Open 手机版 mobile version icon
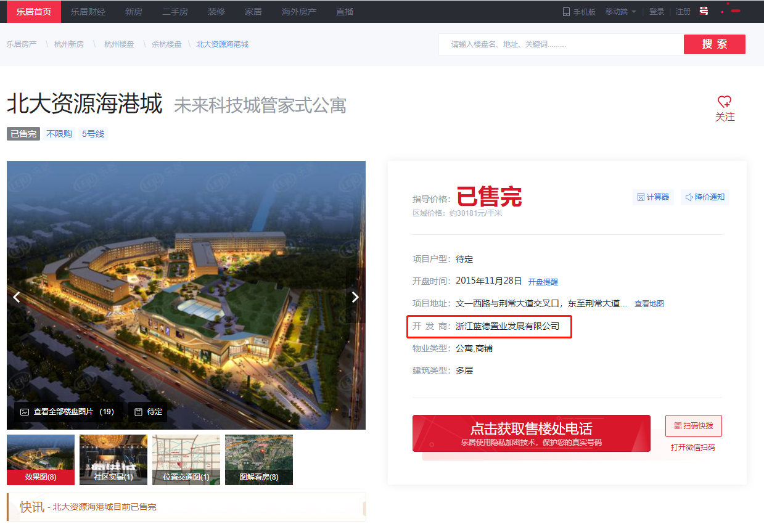The height and width of the screenshot is (532, 764). click(x=566, y=12)
